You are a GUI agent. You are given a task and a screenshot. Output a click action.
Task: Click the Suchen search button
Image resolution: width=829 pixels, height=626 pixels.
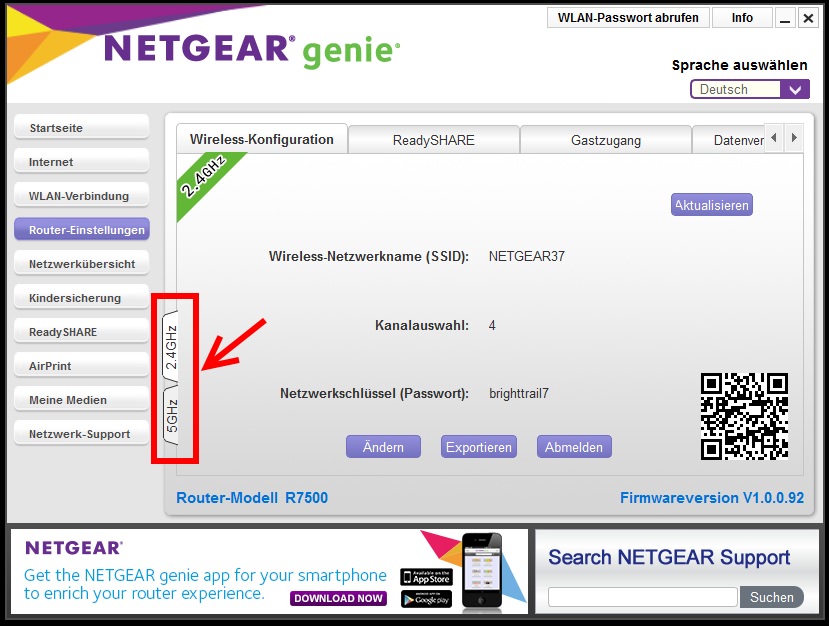pos(771,597)
